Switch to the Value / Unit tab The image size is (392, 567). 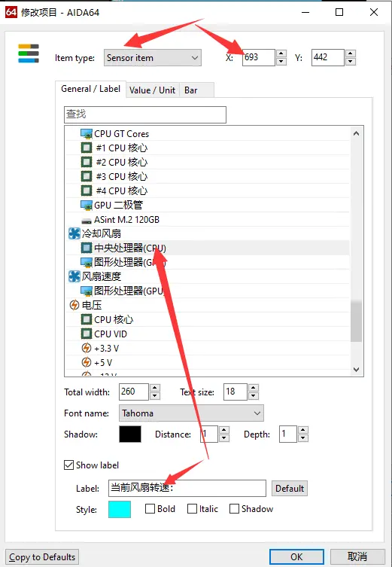[x=152, y=90]
